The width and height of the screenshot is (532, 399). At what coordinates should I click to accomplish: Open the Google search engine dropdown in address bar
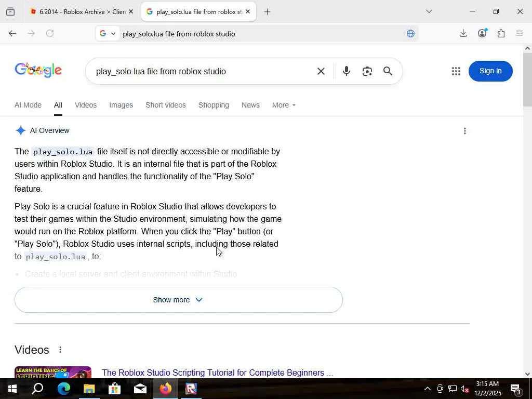pyautogui.click(x=108, y=33)
